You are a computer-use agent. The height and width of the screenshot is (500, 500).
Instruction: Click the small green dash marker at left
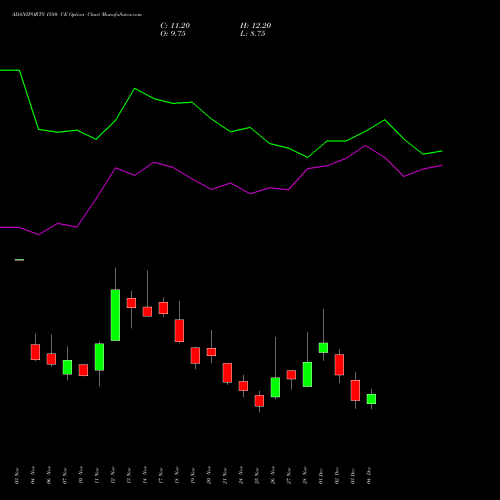pos(19,260)
